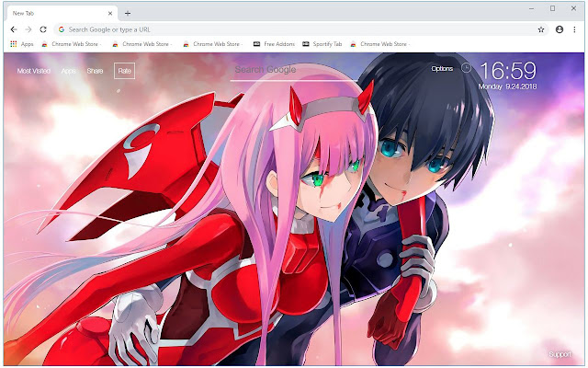Open the second Chrome Web Store bookmark
The height and width of the screenshot is (368, 588).
(x=142, y=44)
